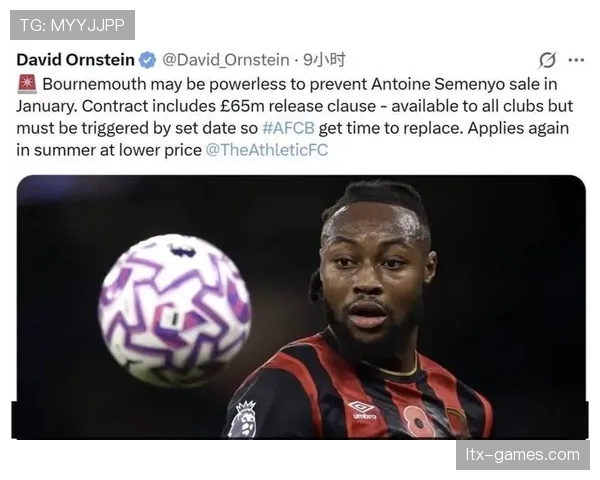Click the @TheAthleticFC mention
The image size is (600, 480).
(267, 150)
